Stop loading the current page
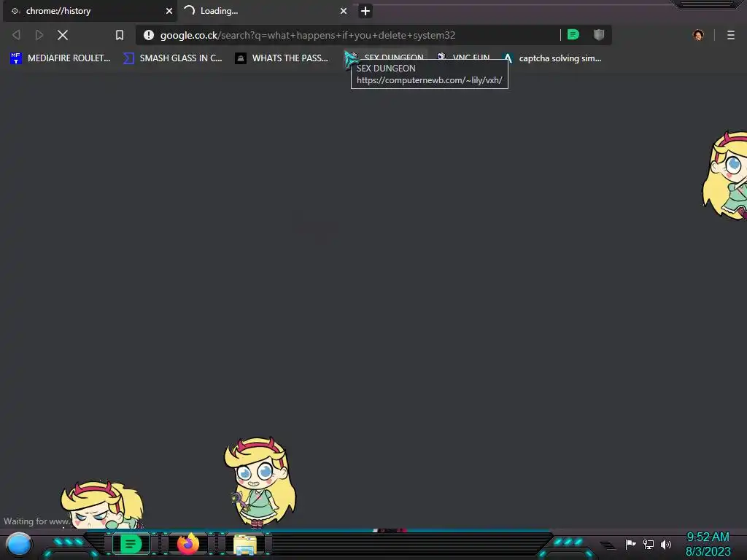Viewport: 747px width, 560px height. (63, 35)
